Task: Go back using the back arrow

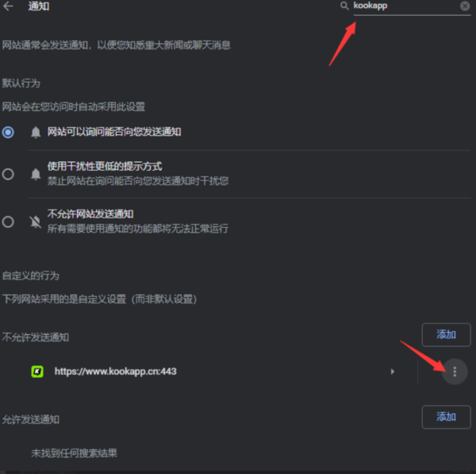Action: [8, 6]
